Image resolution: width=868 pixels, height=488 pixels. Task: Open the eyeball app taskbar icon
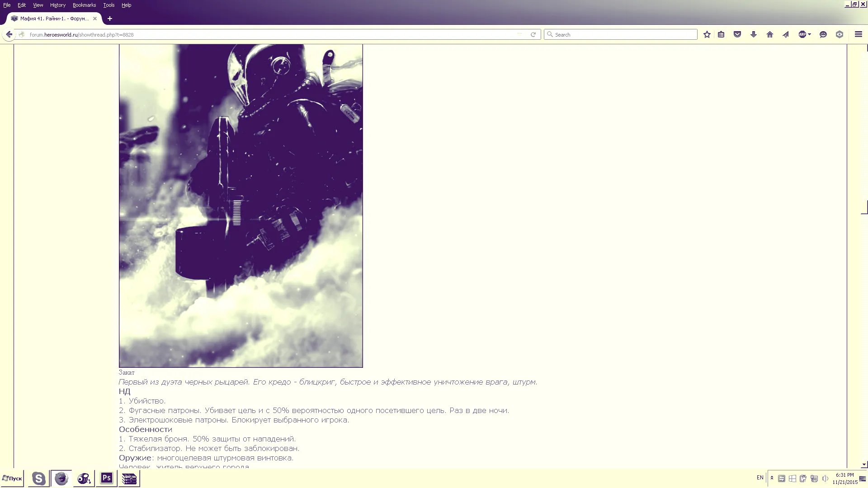(84, 479)
